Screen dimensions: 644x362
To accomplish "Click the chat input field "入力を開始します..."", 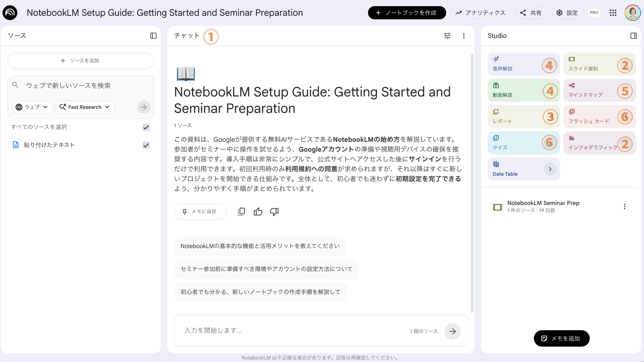I will pyautogui.click(x=294, y=330).
